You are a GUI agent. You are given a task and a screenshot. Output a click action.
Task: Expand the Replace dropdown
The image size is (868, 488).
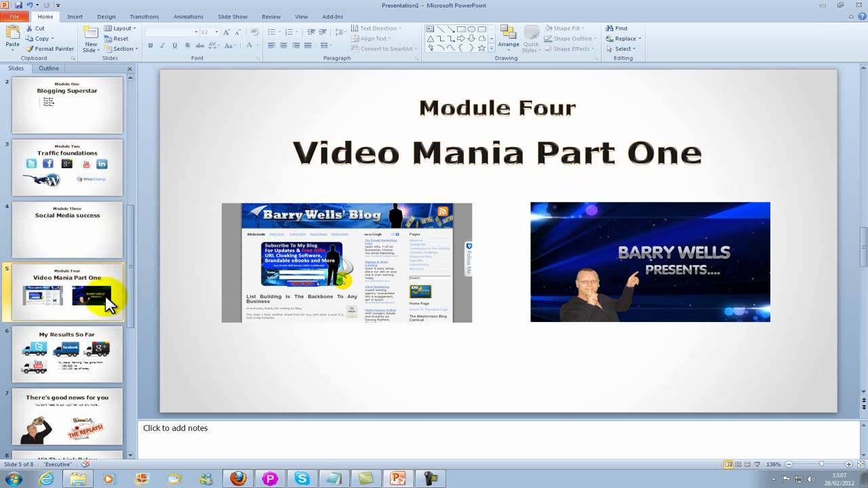tap(639, 39)
